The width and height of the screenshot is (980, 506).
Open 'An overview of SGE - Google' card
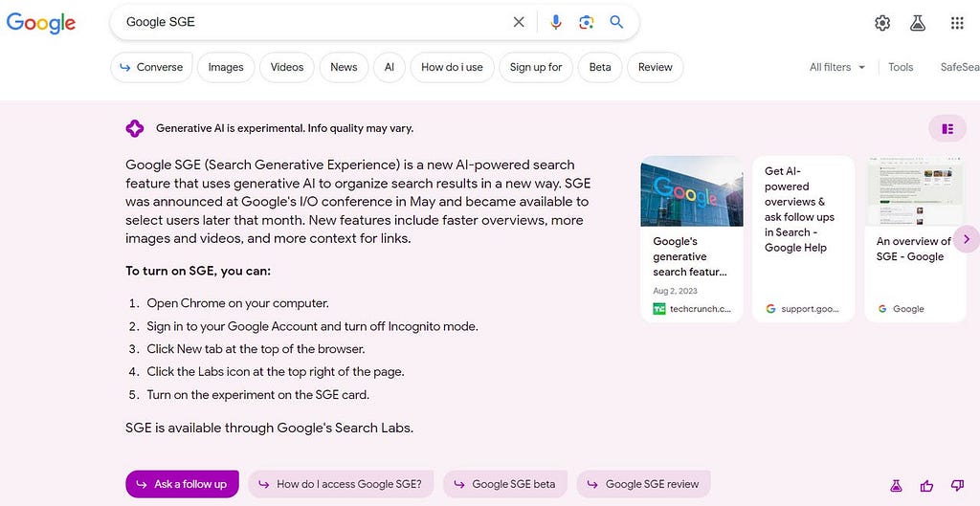click(915, 238)
